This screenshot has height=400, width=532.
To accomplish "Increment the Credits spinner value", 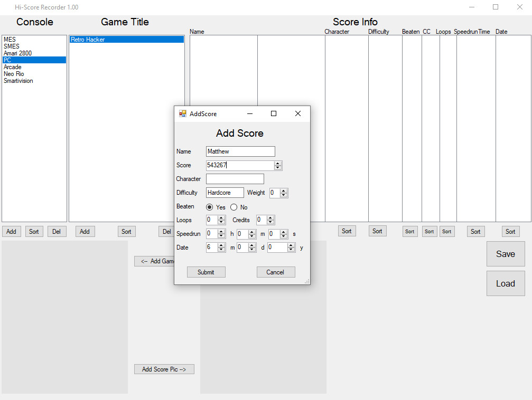I will [269, 217].
